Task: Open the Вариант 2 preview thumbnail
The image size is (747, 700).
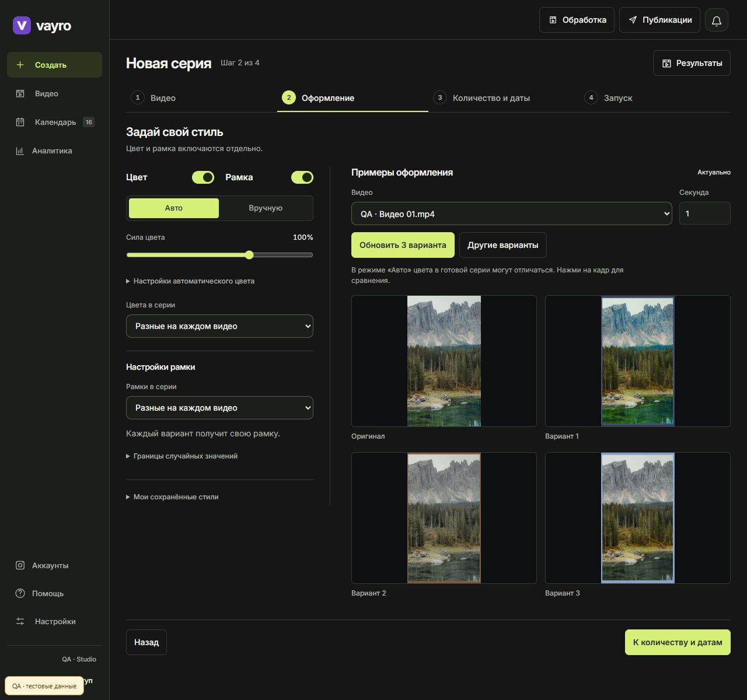Action: [x=444, y=518]
